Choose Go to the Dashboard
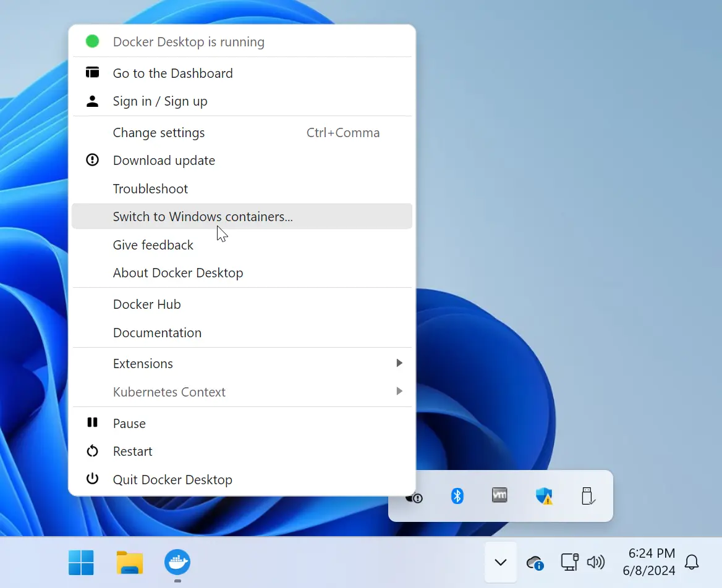This screenshot has height=588, width=722. pos(242,73)
